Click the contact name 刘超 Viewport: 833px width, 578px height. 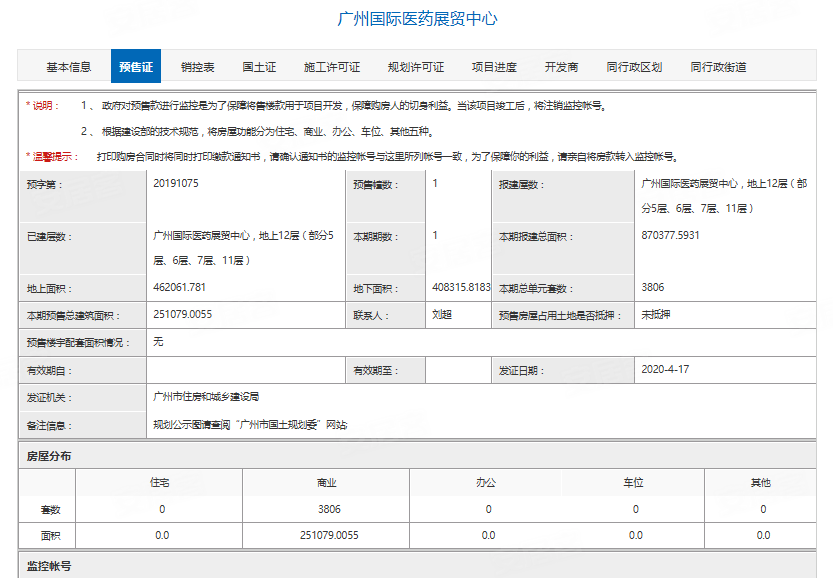click(442, 314)
